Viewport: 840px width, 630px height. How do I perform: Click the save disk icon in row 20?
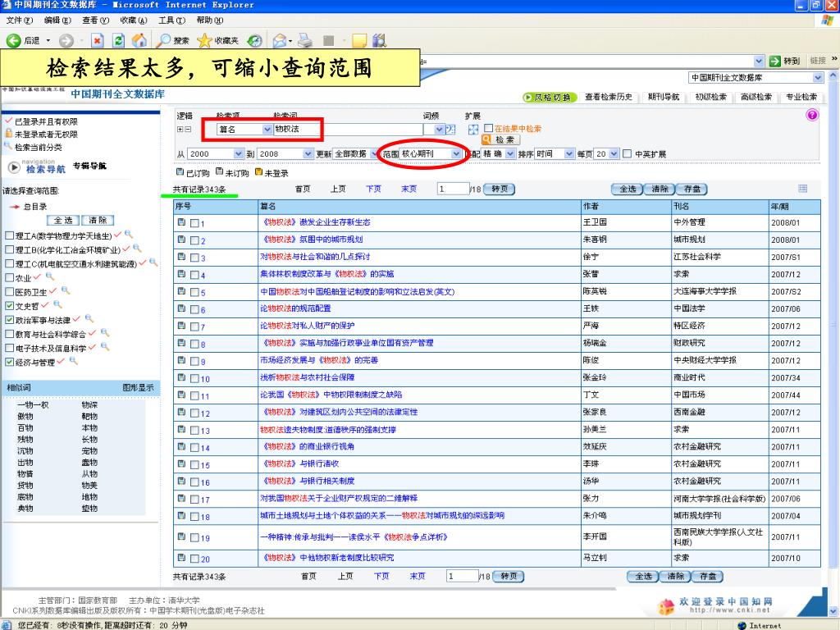tap(181, 557)
